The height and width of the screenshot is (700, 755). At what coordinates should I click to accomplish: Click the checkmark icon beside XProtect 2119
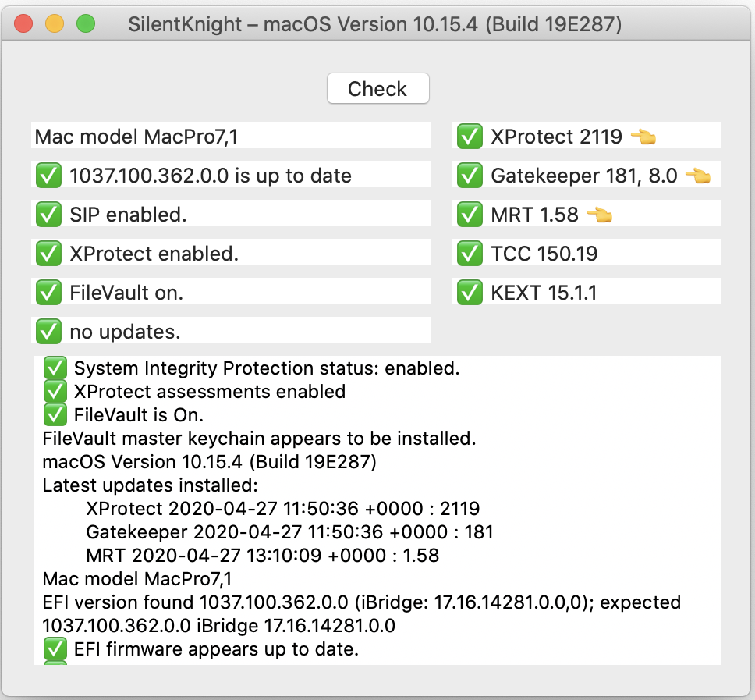point(470,136)
